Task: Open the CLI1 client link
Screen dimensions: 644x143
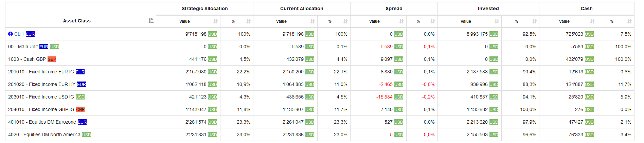Action: 19,34
